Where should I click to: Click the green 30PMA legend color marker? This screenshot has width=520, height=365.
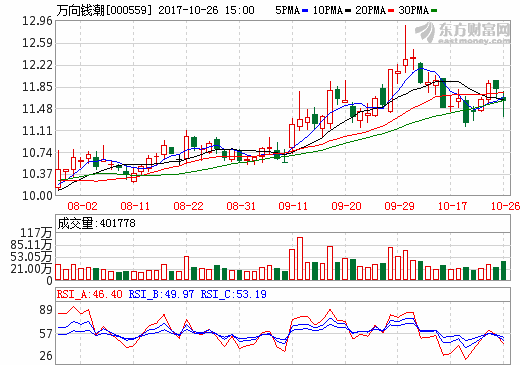434,11
